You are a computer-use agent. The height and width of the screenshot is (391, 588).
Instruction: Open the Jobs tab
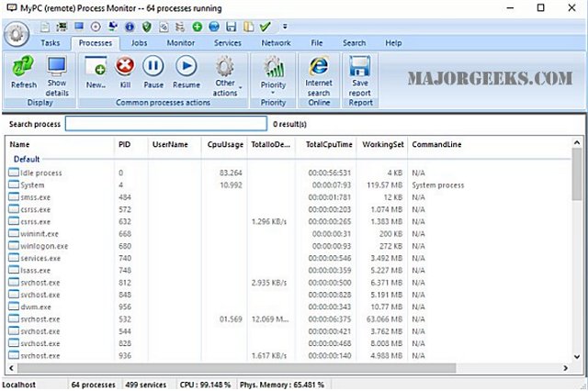tap(139, 43)
